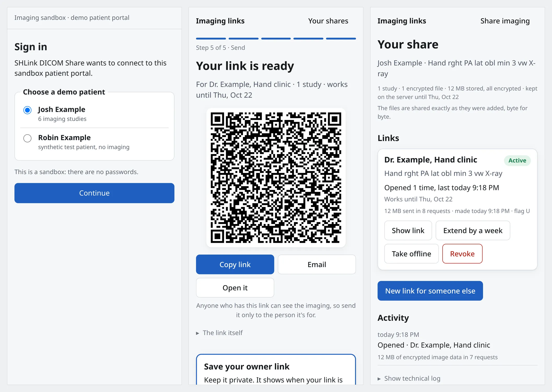The height and width of the screenshot is (392, 552).
Task: Click the Email button
Action: [317, 264]
